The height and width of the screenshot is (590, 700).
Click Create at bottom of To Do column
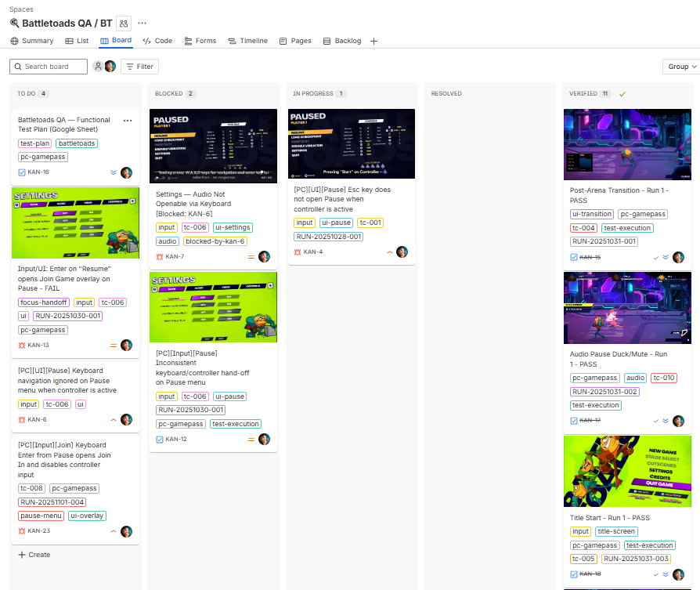34,555
